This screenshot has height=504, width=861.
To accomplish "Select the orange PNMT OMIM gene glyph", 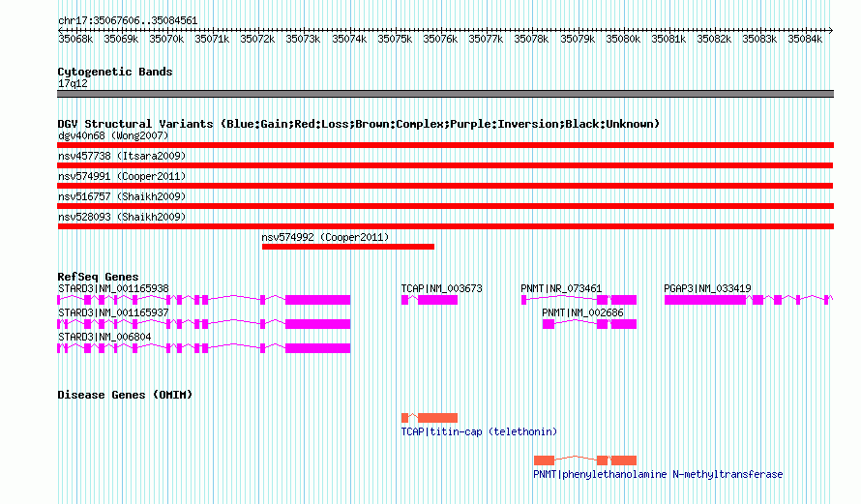I will coord(585,460).
